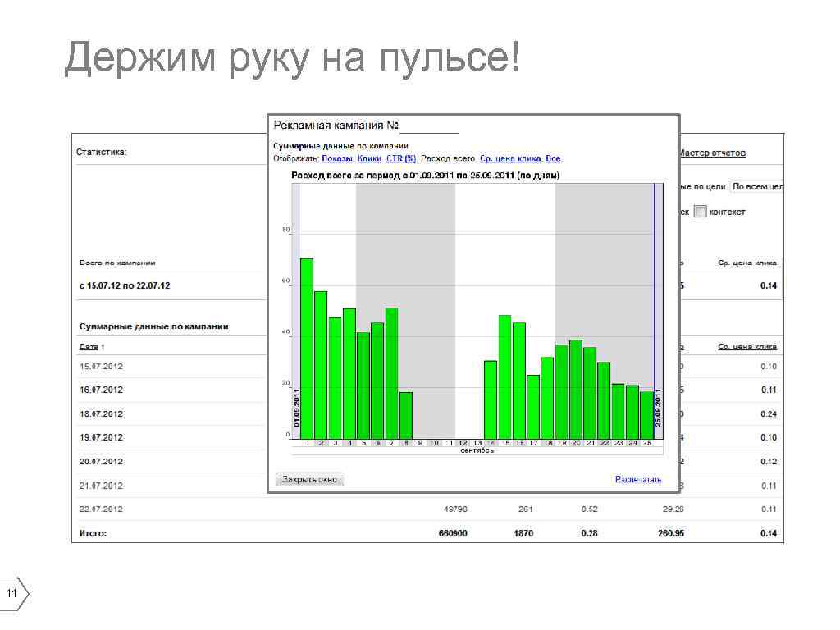Click the short chart bar for September 8
The image size is (840, 630).
(406, 416)
